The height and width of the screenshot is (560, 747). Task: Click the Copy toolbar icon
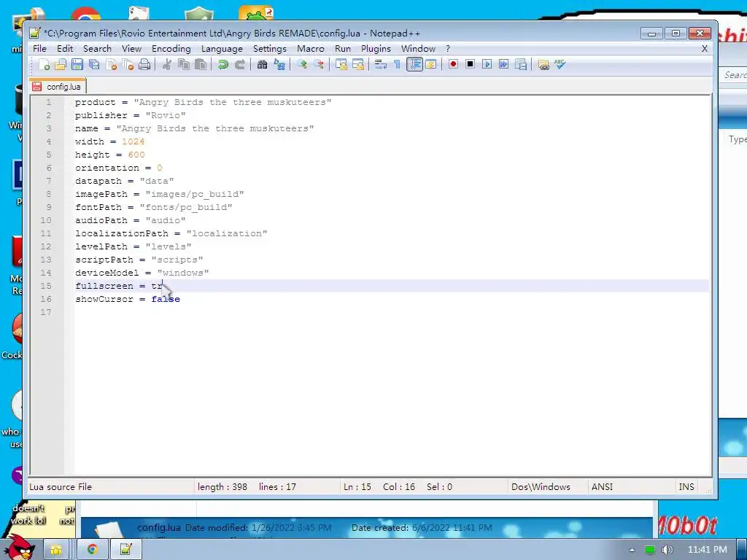pyautogui.click(x=183, y=64)
